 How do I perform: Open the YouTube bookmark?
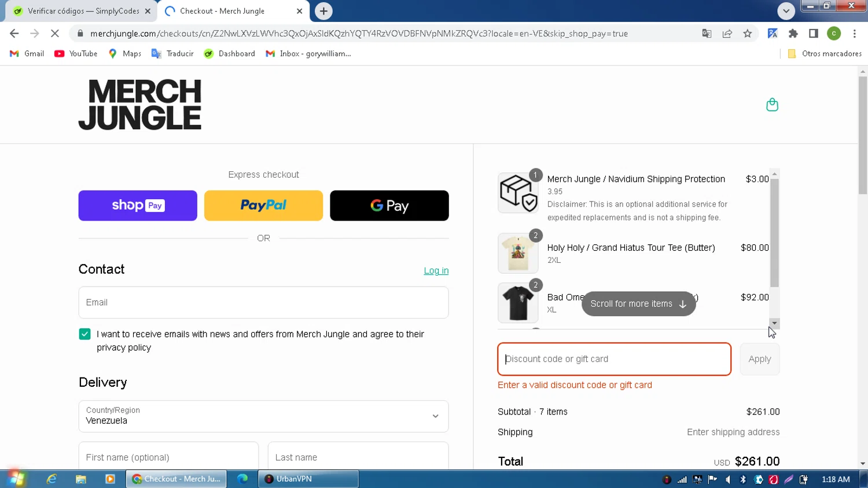pos(76,53)
